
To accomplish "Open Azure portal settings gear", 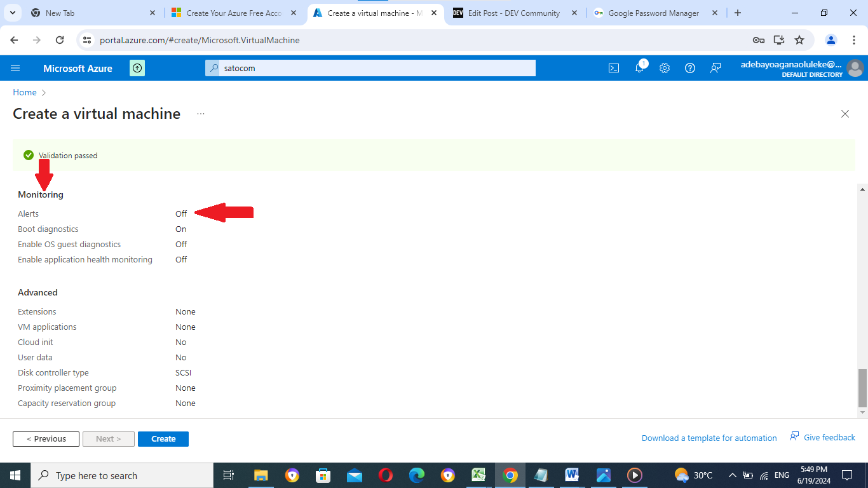I will pyautogui.click(x=665, y=68).
